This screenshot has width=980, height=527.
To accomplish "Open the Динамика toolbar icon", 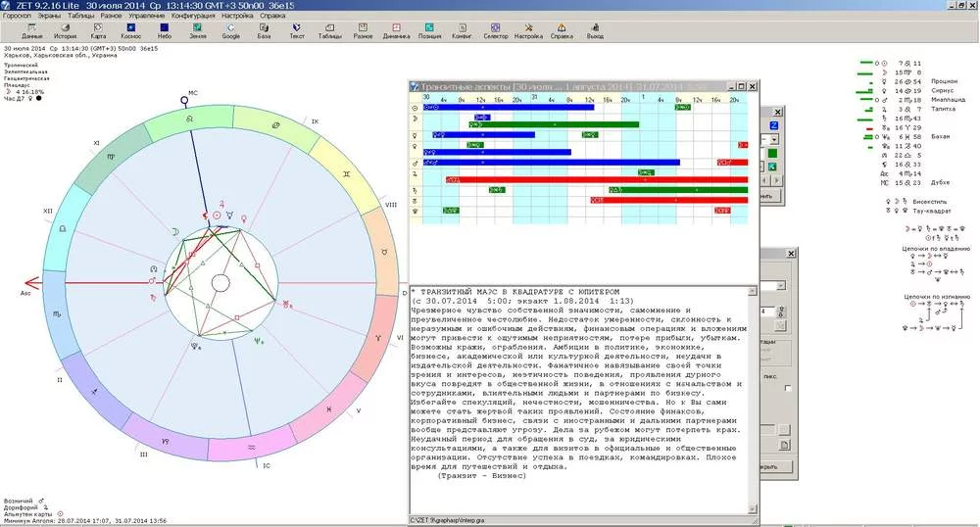I will (396, 30).
